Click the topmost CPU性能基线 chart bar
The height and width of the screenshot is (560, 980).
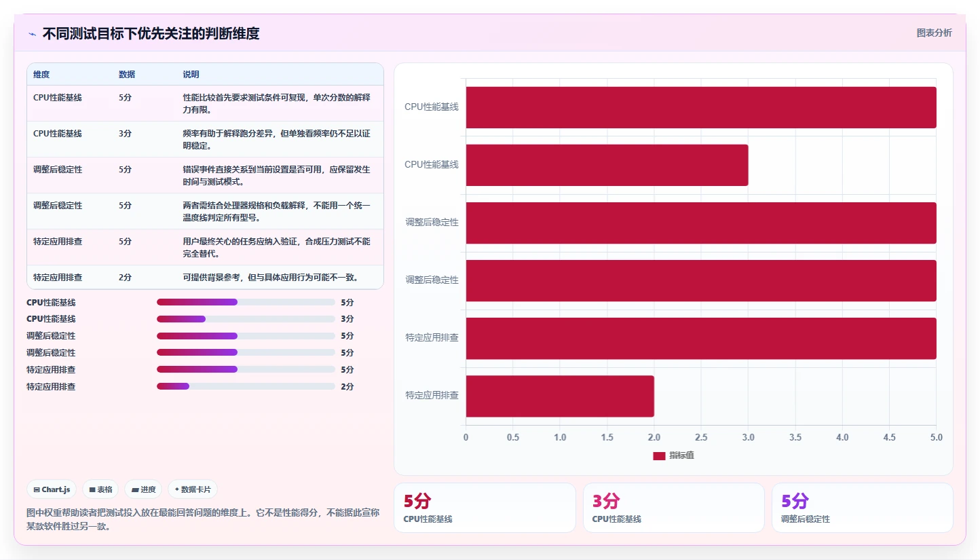[701, 107]
